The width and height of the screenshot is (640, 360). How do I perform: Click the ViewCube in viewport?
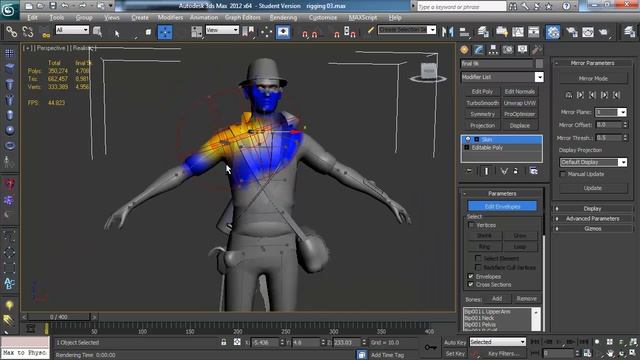pyautogui.click(x=429, y=71)
